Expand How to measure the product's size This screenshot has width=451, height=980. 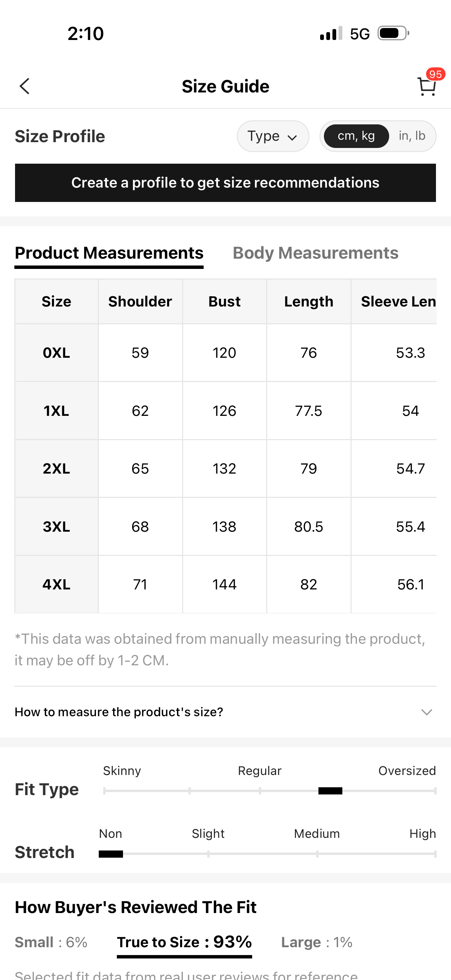point(119,712)
